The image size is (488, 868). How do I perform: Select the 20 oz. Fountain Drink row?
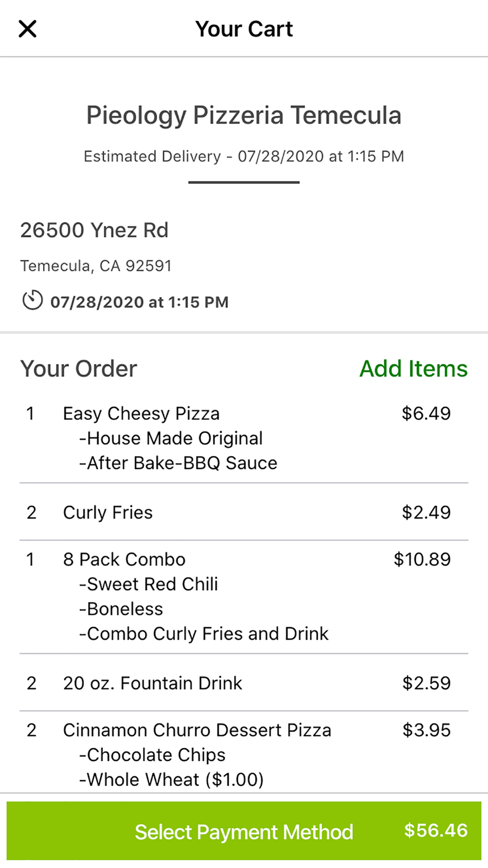244,682
